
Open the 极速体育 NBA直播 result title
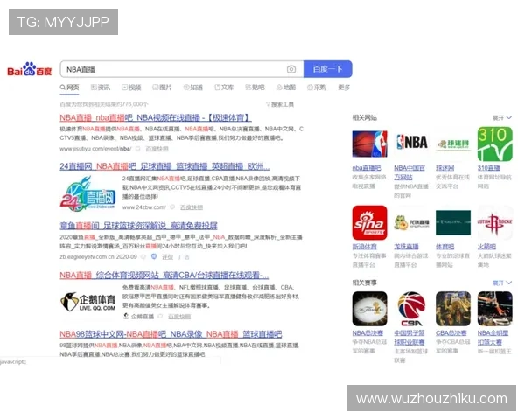(156, 118)
